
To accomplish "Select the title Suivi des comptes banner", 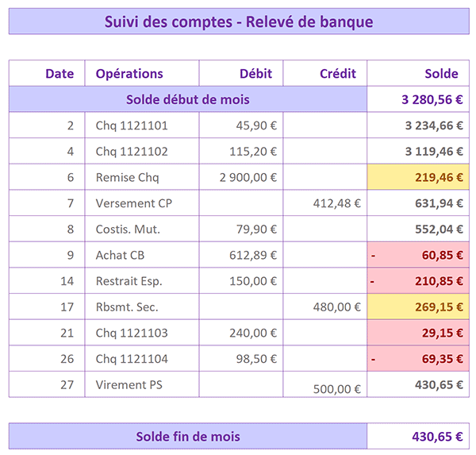I will [239, 21].
